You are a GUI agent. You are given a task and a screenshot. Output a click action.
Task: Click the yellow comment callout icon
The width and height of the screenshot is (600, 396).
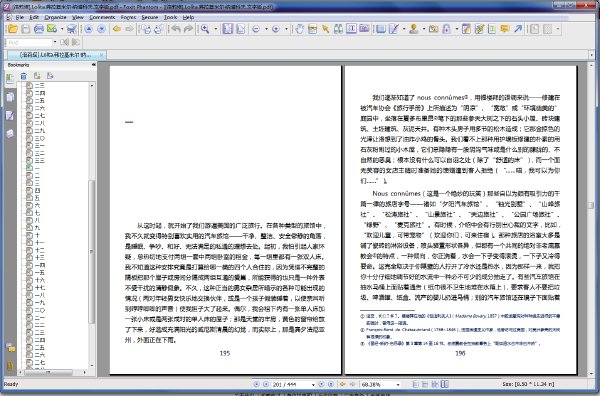click(505, 29)
